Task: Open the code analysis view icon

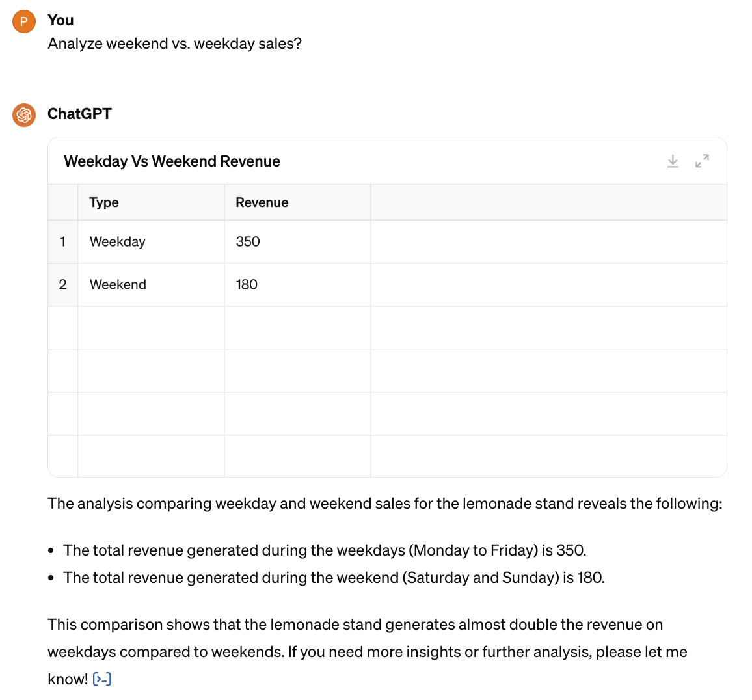Action: (x=102, y=679)
